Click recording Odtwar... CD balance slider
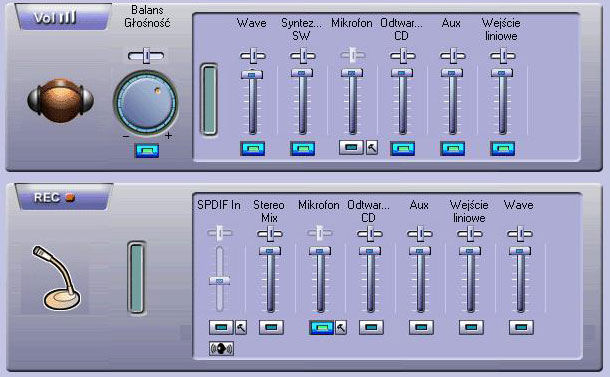The image size is (610, 377). (370, 234)
